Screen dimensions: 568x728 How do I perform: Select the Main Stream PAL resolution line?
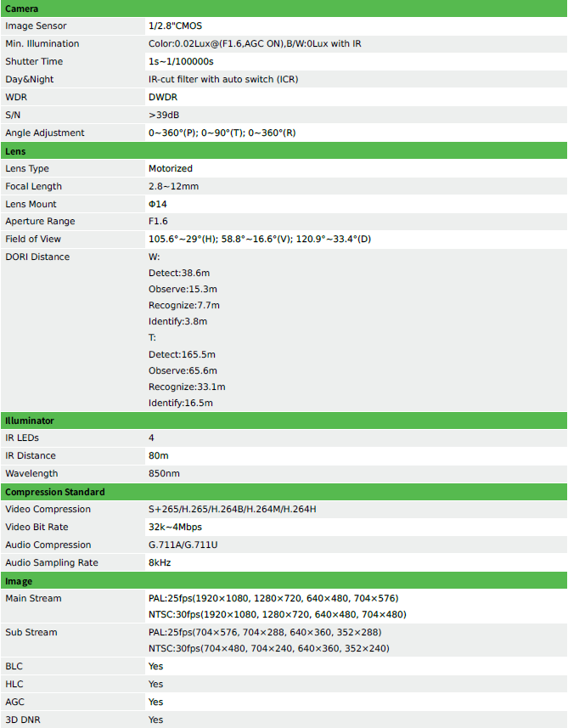[x=273, y=598]
